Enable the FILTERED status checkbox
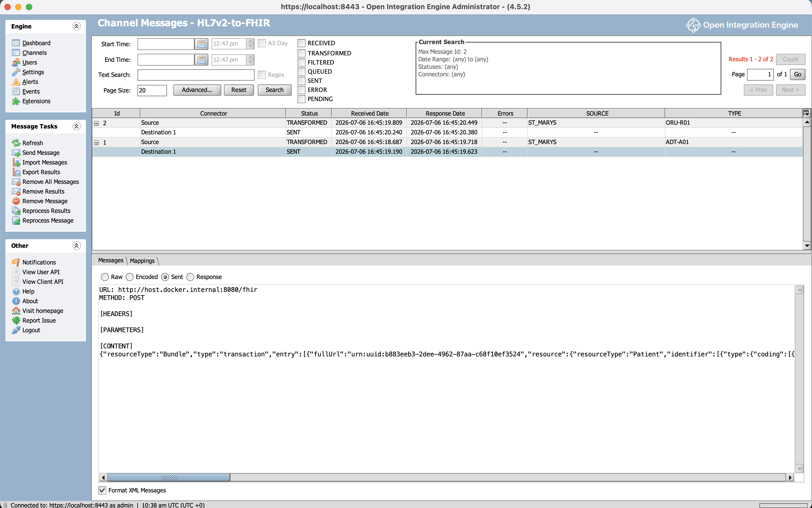The height and width of the screenshot is (508, 812). (301, 62)
